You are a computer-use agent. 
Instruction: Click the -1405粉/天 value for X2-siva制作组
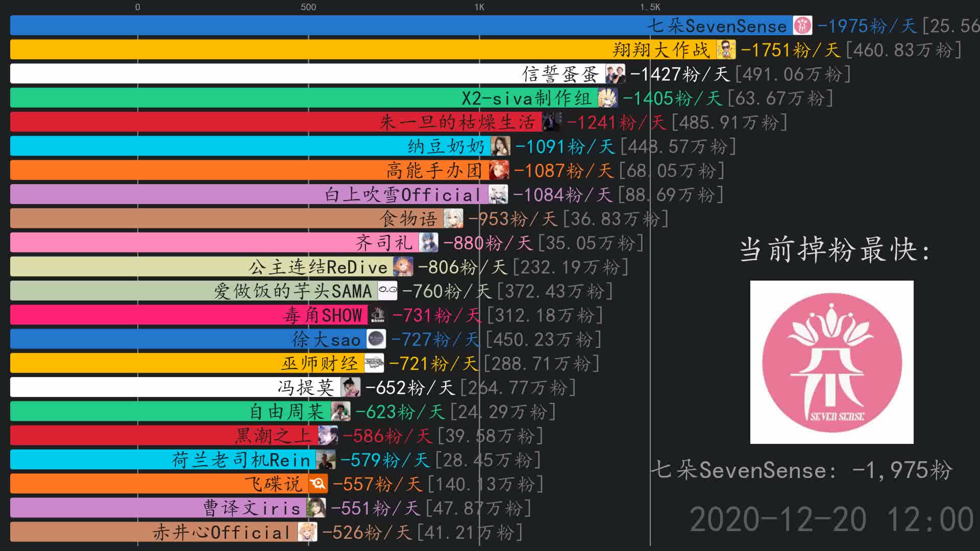coord(672,98)
